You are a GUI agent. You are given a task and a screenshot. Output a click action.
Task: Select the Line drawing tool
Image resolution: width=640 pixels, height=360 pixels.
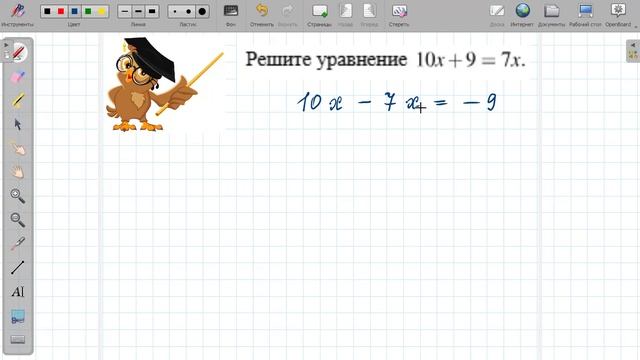coord(18,268)
